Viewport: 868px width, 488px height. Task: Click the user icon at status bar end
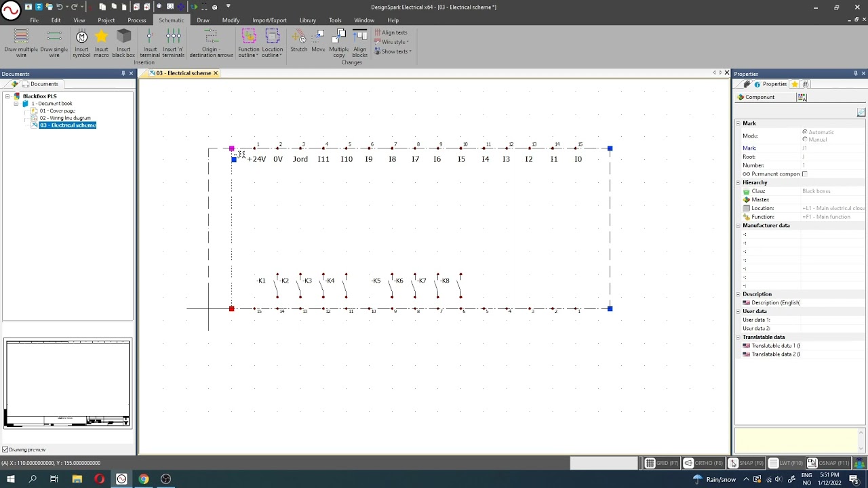click(x=861, y=463)
